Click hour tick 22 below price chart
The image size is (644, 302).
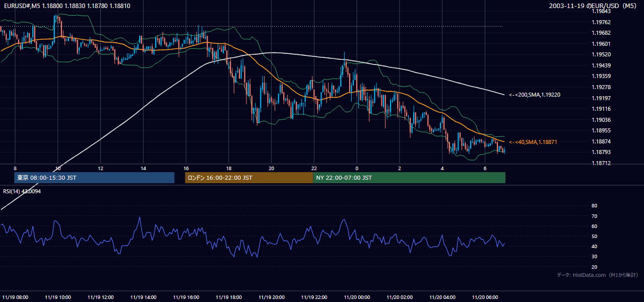pos(314,168)
